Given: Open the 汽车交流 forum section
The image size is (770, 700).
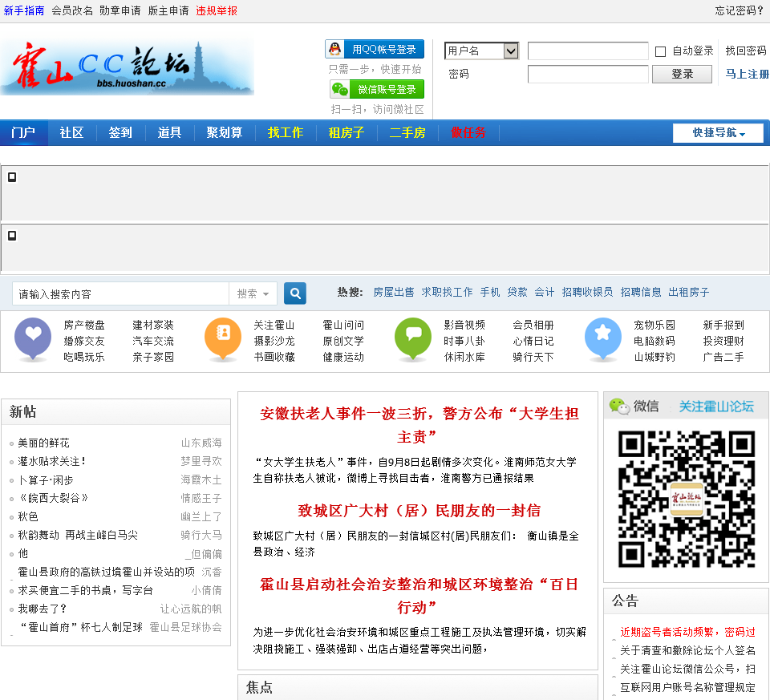Looking at the screenshot, I should point(153,341).
